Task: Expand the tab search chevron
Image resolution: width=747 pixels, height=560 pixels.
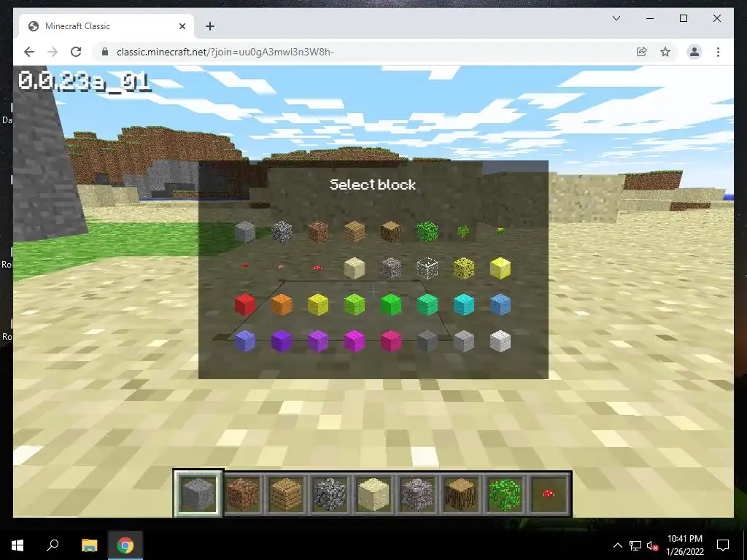Action: (x=616, y=18)
